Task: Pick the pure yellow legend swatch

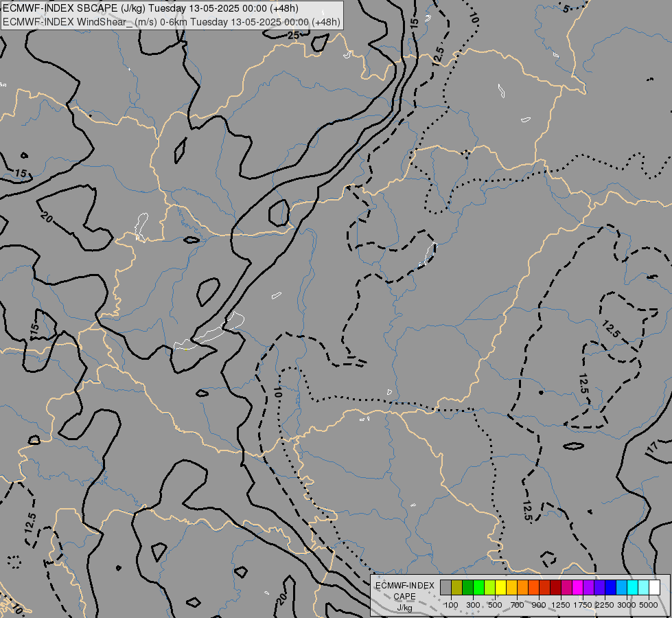Action: pyautogui.click(x=500, y=587)
